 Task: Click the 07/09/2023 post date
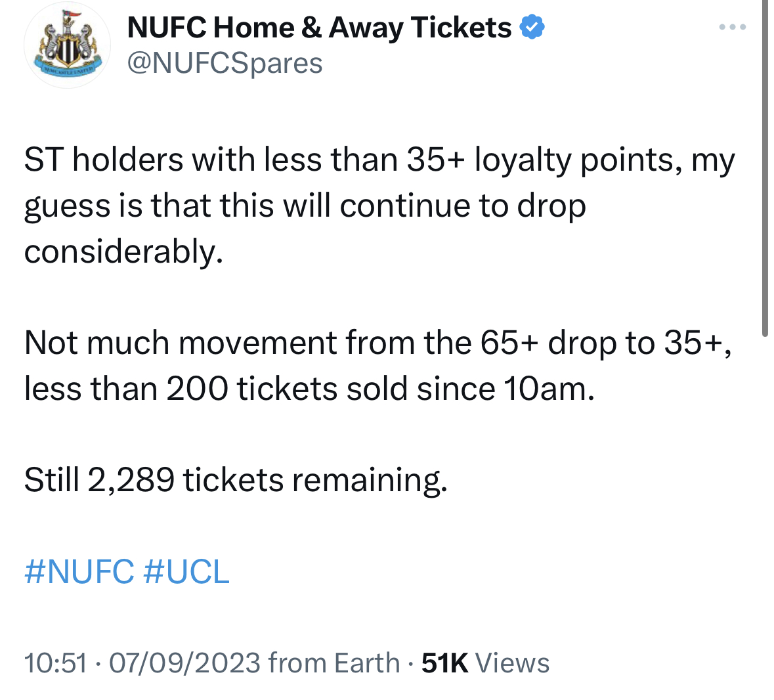click(x=184, y=663)
